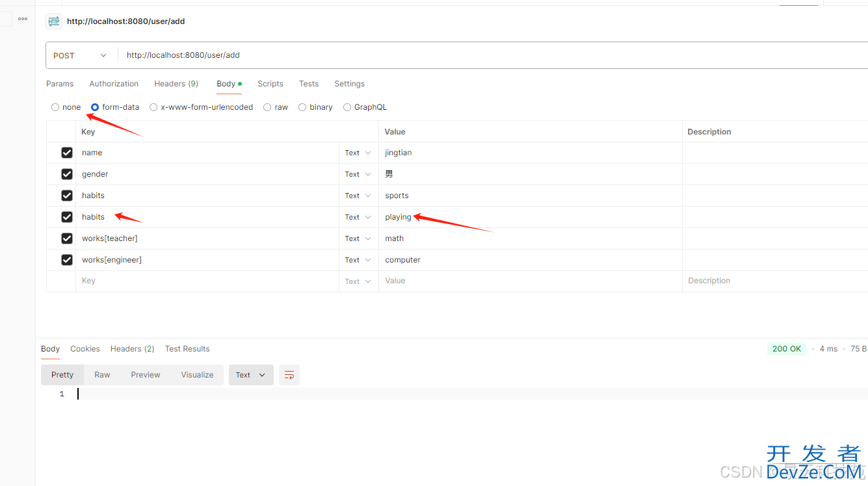Uncheck the habits row with value sports
This screenshot has width=868, height=486.
67,196
